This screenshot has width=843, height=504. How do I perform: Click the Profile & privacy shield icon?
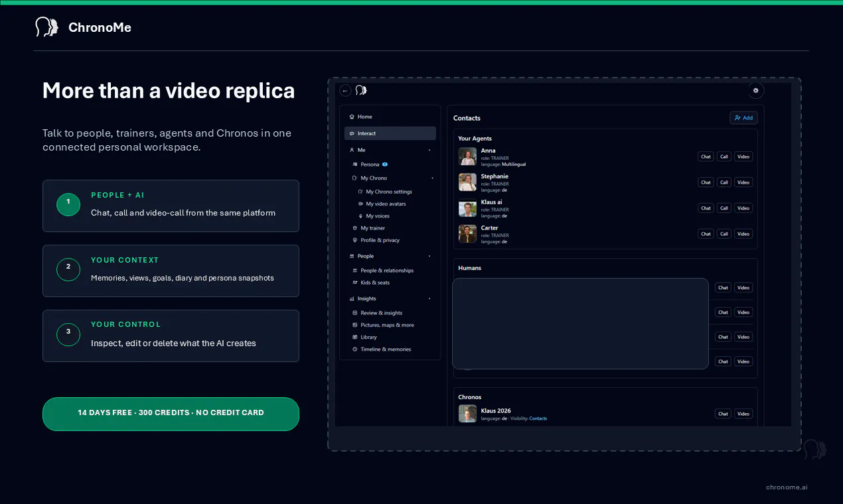pyautogui.click(x=355, y=240)
